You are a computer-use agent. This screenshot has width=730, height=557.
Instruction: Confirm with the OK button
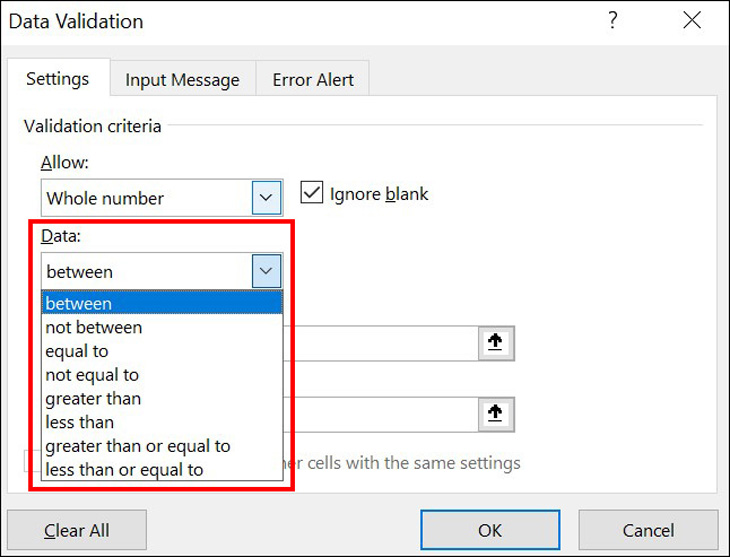tap(490, 530)
